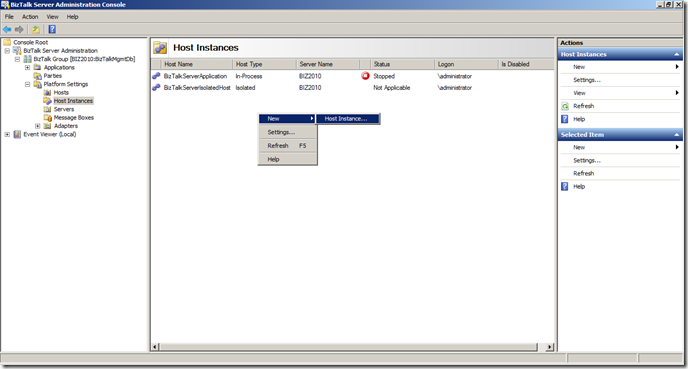Image resolution: width=688 pixels, height=369 pixels.
Task: Click the BizTalkServerApplication row icon
Action: coord(156,76)
